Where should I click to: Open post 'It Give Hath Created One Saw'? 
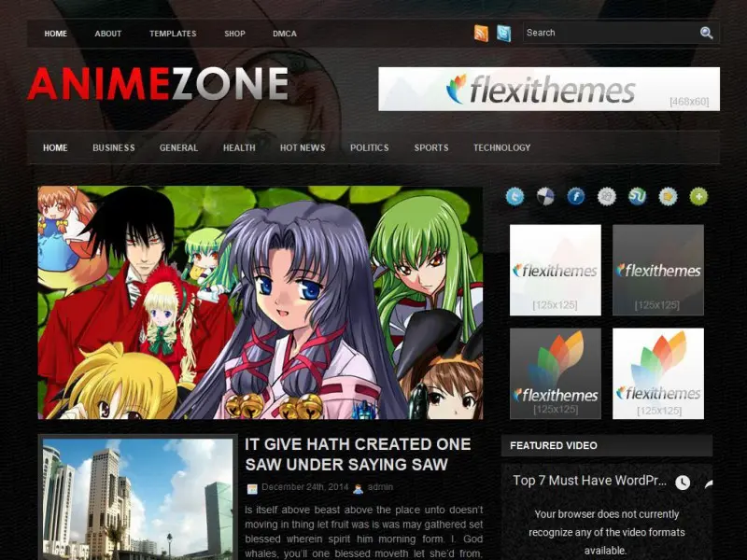pyautogui.click(x=358, y=455)
